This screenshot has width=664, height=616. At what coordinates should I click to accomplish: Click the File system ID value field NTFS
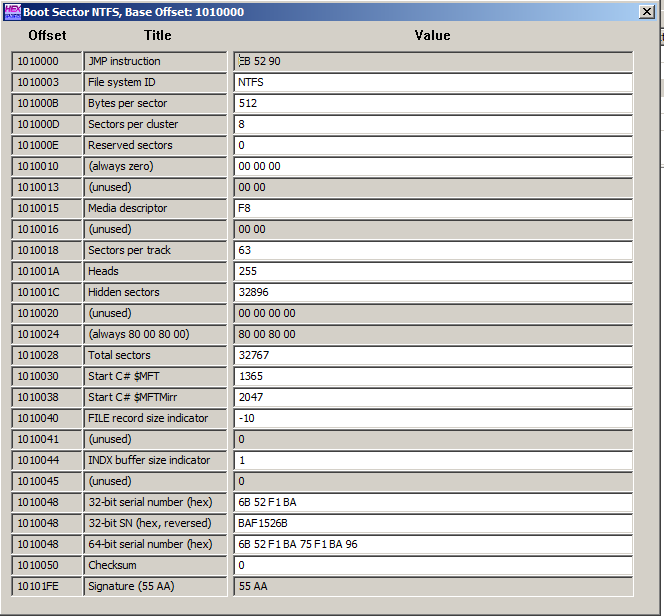pyautogui.click(x=433, y=83)
